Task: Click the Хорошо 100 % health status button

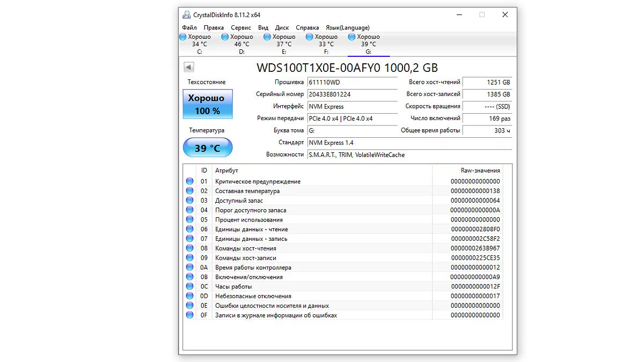Action: pos(208,105)
